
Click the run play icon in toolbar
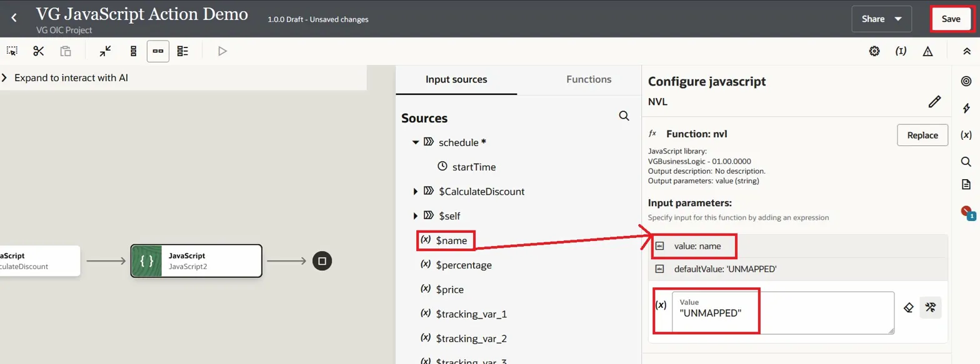(x=222, y=51)
